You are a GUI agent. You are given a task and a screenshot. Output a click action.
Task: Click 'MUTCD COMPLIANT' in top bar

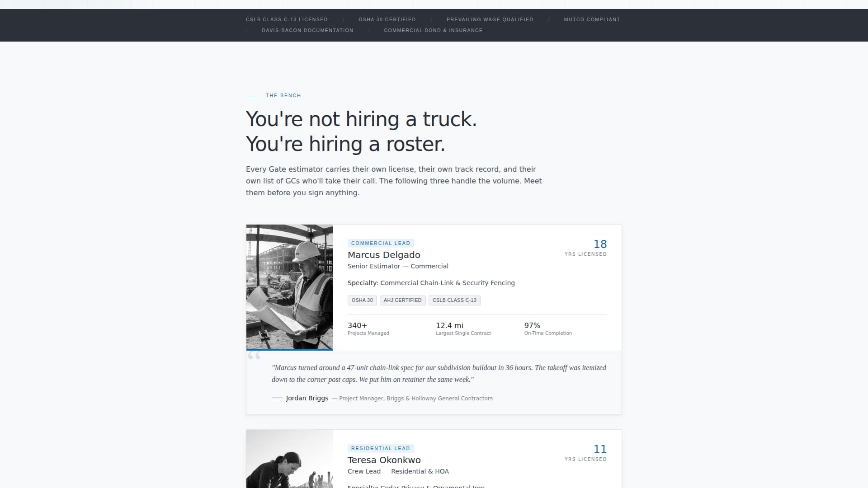pyautogui.click(x=592, y=19)
